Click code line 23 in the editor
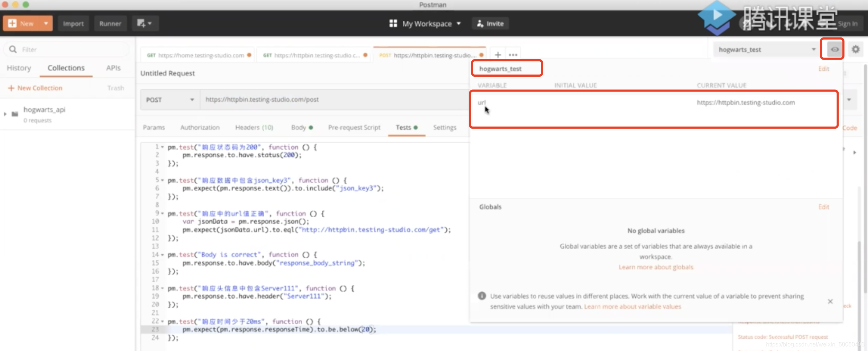Image resolution: width=868 pixels, height=351 pixels. pyautogui.click(x=435, y=330)
